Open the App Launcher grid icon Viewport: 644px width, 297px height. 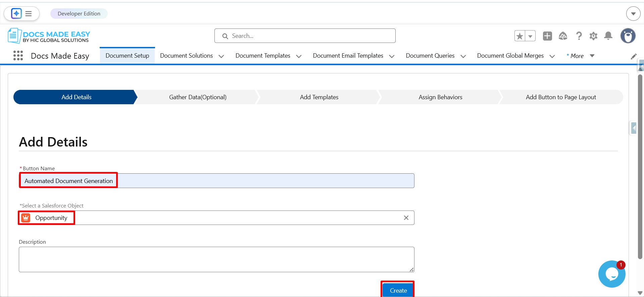click(x=18, y=56)
